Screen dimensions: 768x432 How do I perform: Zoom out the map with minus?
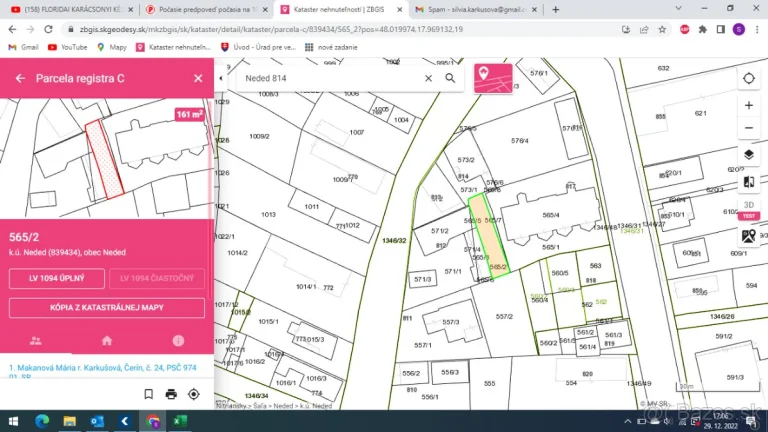[x=748, y=128]
